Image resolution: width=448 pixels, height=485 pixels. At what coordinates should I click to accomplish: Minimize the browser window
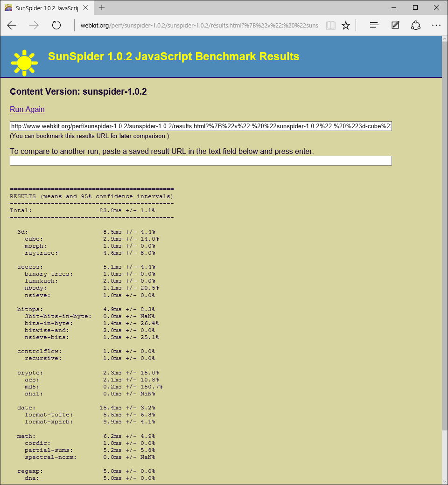(394, 8)
